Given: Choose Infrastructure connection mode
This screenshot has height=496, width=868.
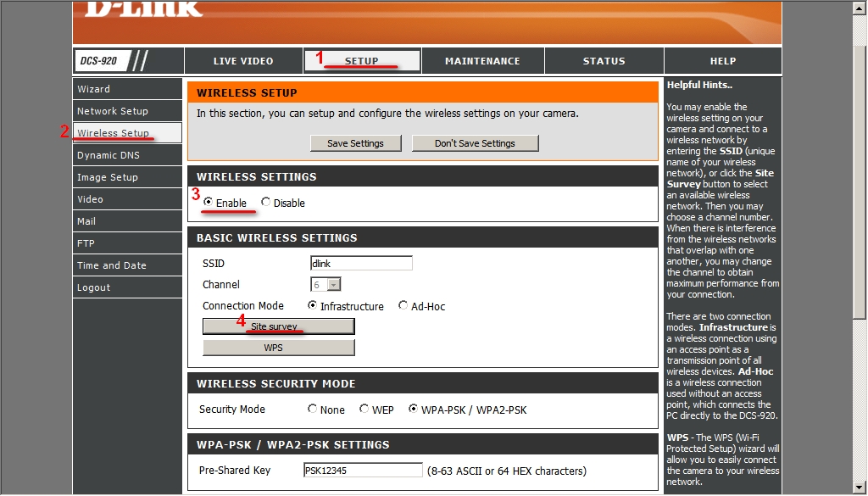Looking at the screenshot, I should click(313, 306).
